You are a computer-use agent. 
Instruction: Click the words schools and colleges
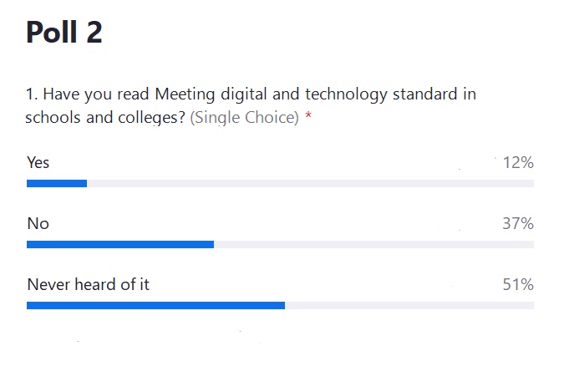click(105, 118)
